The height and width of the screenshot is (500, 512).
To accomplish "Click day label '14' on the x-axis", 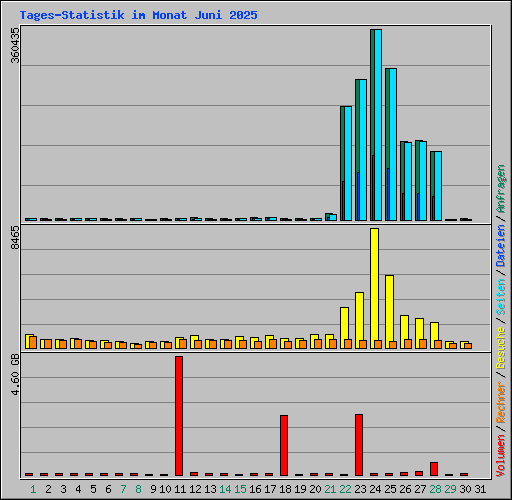I will [225, 489].
